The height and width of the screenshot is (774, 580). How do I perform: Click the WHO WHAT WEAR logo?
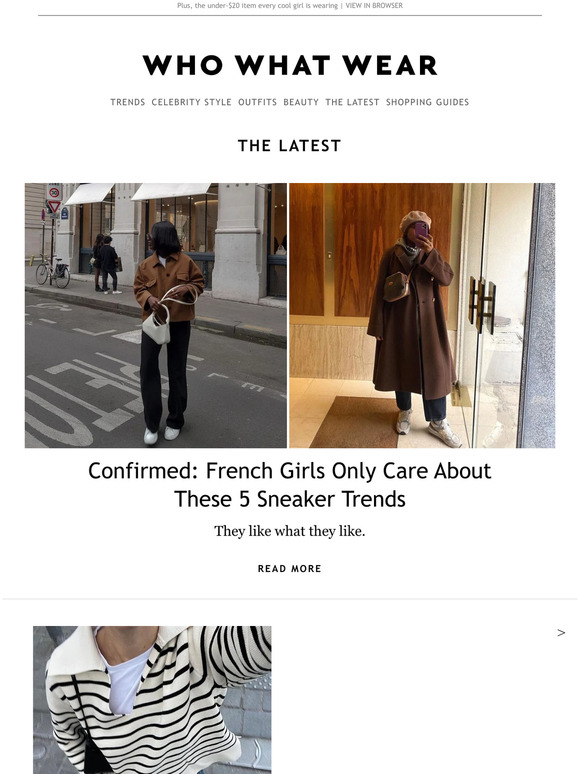[x=290, y=65]
